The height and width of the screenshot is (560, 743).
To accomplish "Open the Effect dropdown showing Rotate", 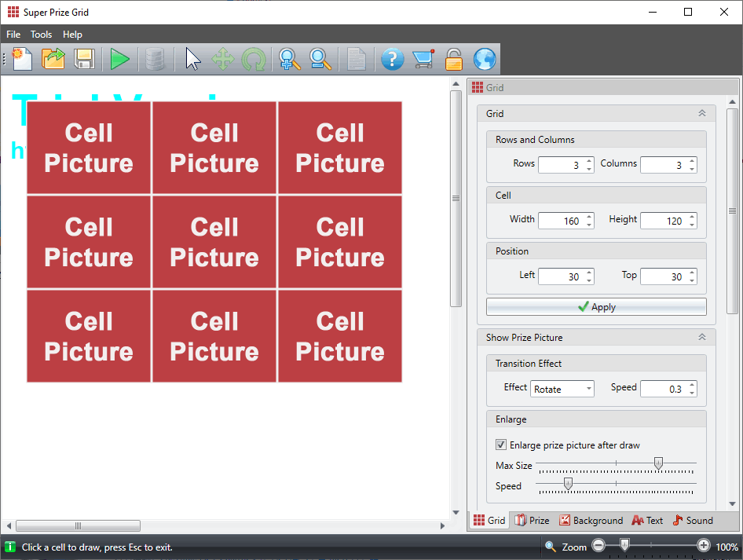I will [562, 389].
